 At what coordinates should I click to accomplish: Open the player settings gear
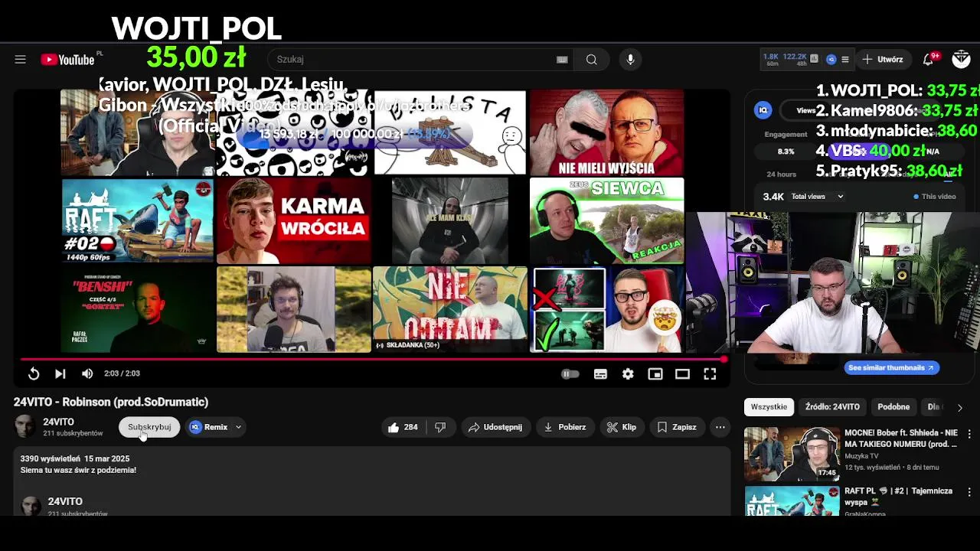tap(628, 374)
